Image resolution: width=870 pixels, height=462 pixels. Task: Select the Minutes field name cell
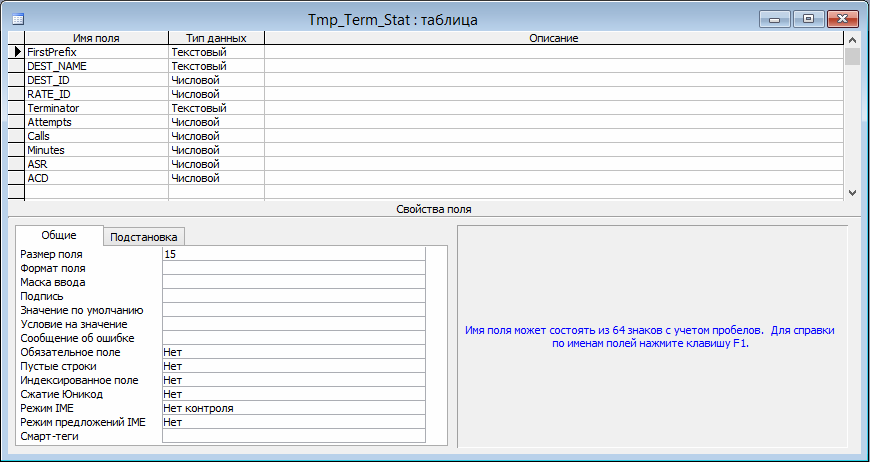(x=97, y=150)
